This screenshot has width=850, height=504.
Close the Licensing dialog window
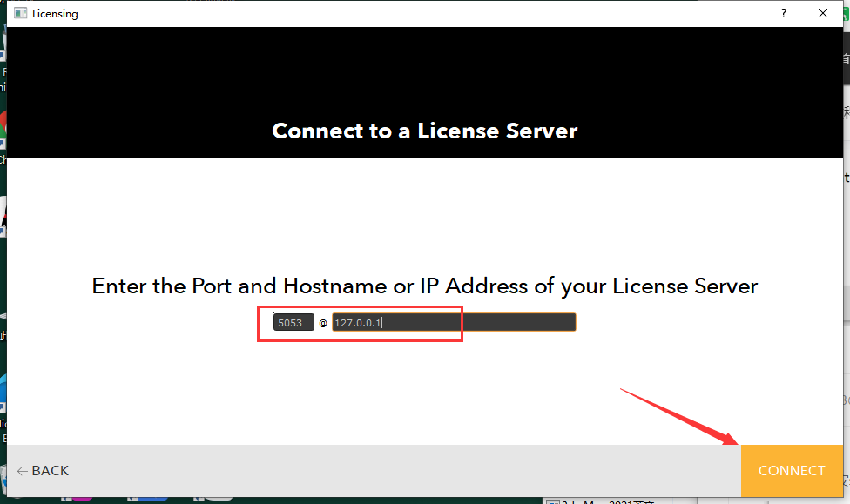pos(823,13)
